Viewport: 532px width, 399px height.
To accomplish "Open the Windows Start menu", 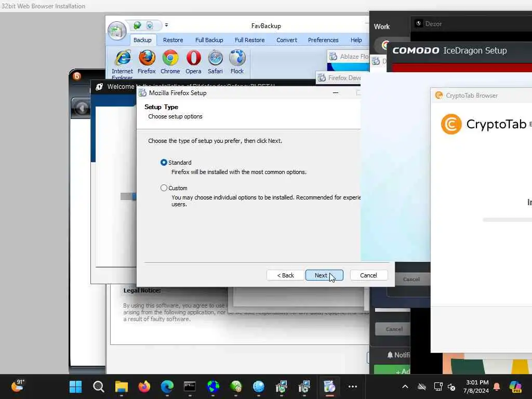I will [x=75, y=387].
